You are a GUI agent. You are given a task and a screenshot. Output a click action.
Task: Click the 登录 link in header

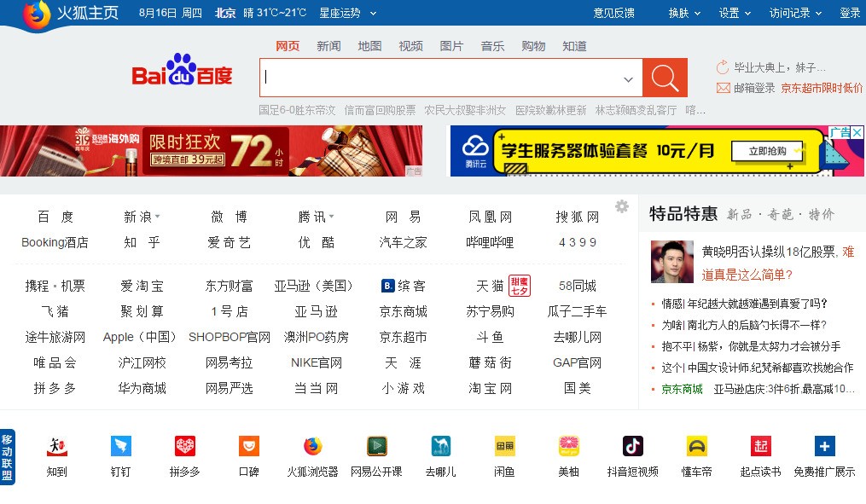(x=850, y=14)
